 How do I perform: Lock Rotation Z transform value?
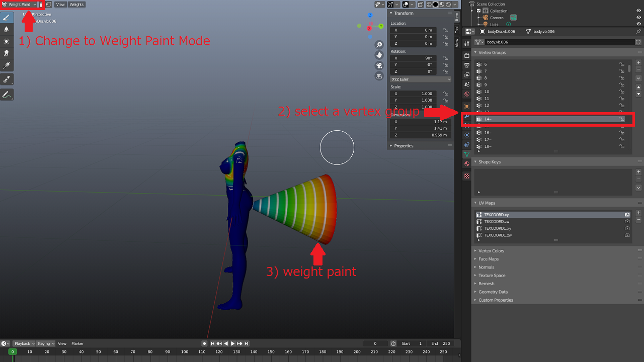(446, 71)
